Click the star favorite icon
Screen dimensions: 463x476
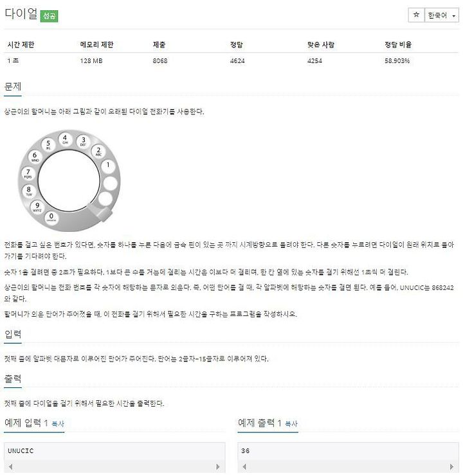(416, 15)
